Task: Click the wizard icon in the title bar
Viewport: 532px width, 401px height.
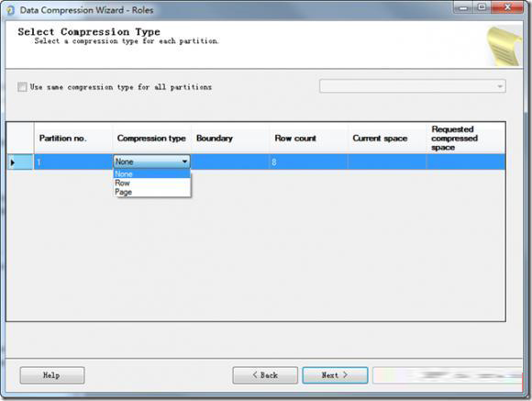Action: click(x=10, y=10)
